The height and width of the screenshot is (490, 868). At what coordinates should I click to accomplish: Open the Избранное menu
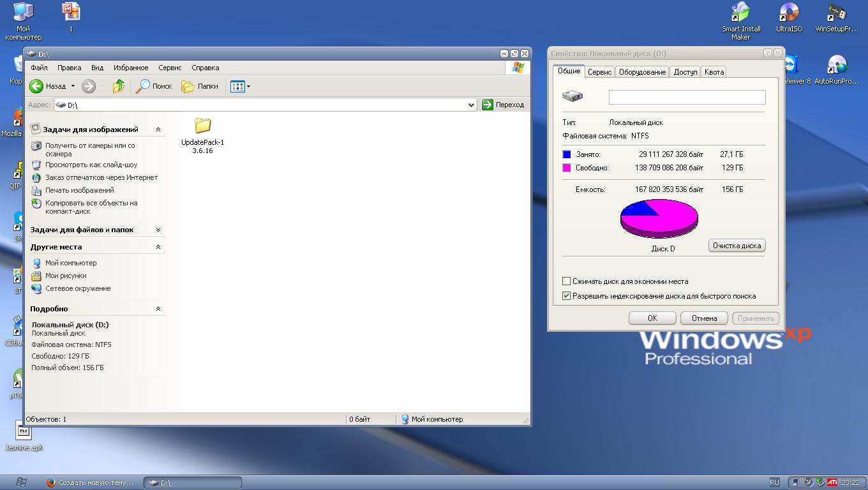pos(131,68)
